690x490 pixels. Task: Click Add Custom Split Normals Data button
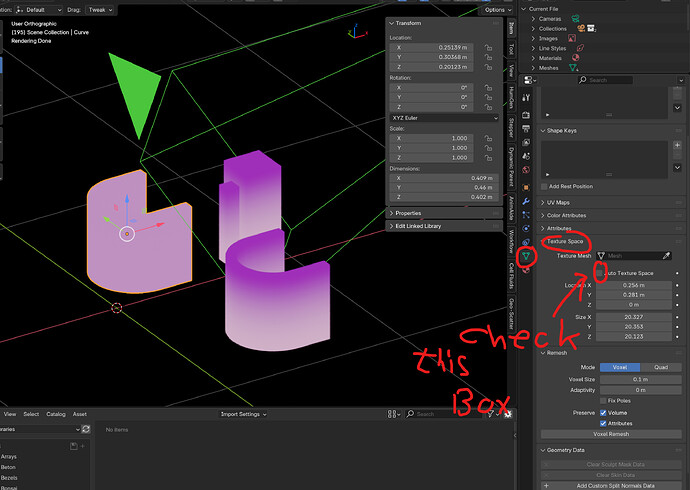[611, 486]
